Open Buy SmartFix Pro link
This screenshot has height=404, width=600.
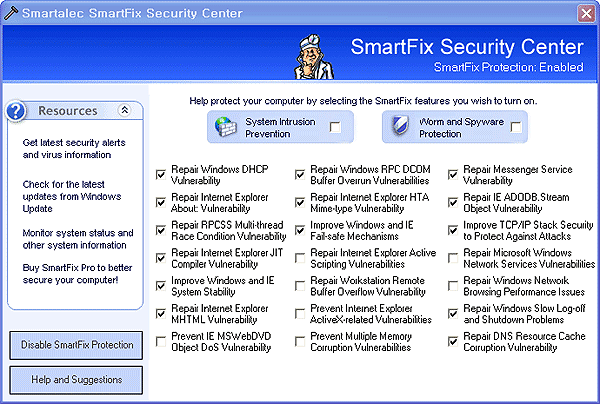pyautogui.click(x=77, y=274)
